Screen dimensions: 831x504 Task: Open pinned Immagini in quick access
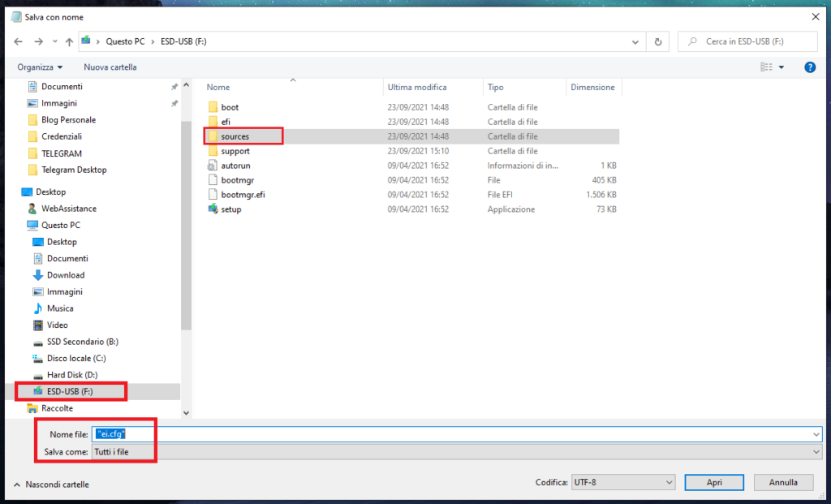(58, 103)
